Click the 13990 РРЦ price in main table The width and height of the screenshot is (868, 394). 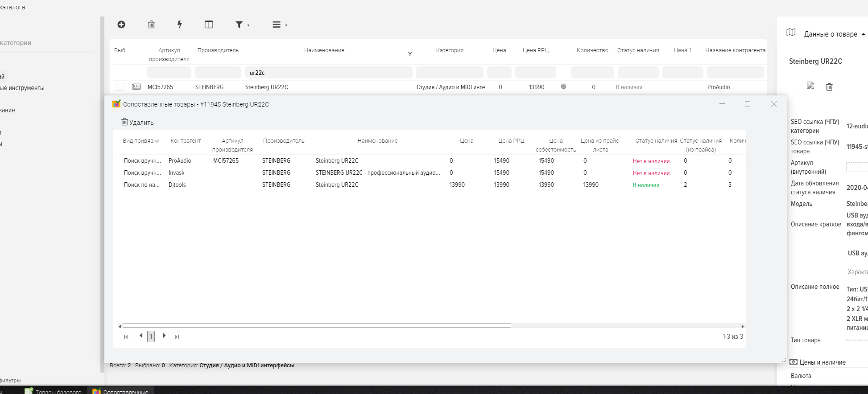pos(537,87)
